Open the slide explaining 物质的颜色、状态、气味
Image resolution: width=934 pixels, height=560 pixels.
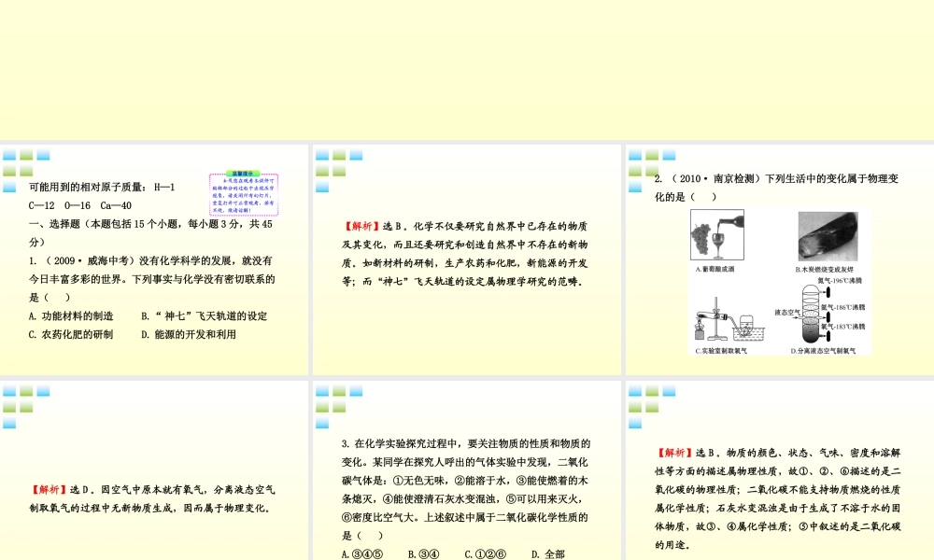point(780,470)
